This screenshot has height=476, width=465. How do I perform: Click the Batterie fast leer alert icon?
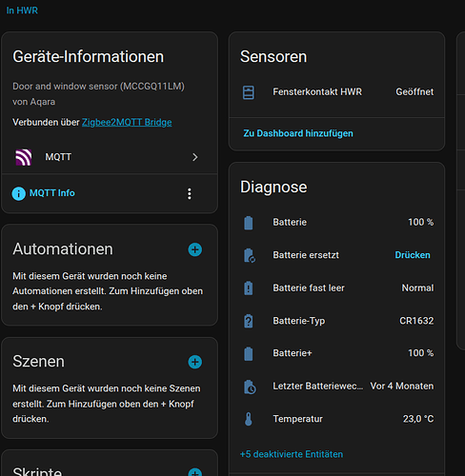(249, 288)
